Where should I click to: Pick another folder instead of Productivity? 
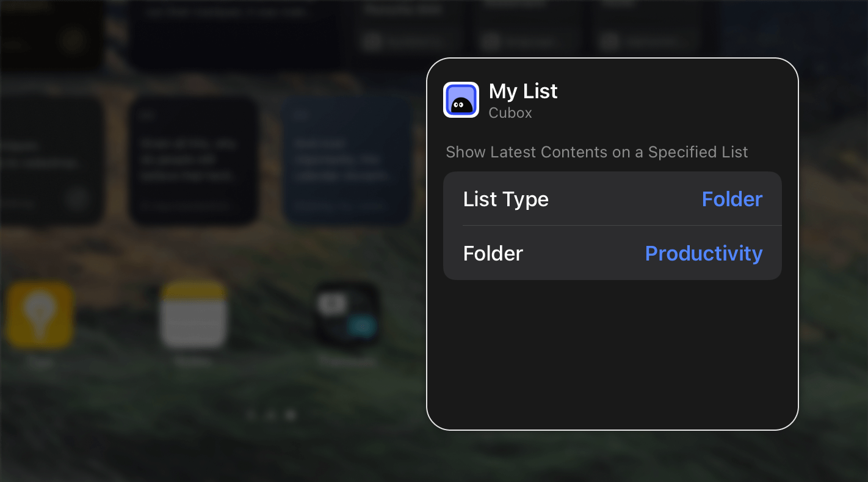tap(704, 253)
